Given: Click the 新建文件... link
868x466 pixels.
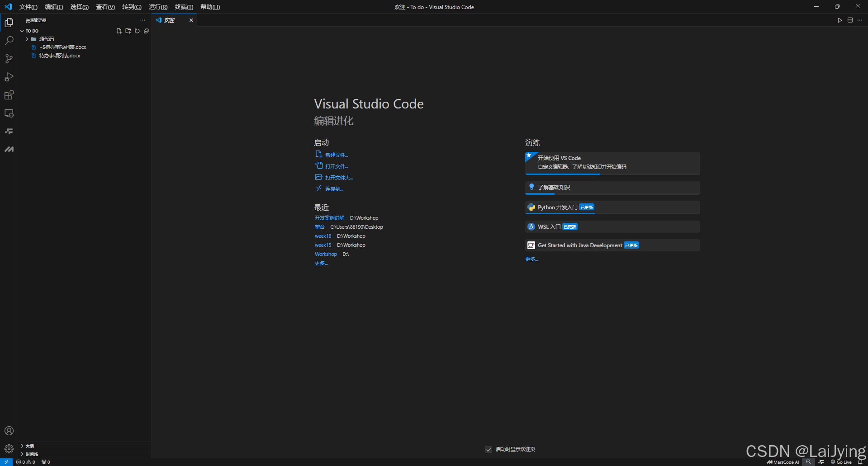Looking at the screenshot, I should tap(337, 155).
